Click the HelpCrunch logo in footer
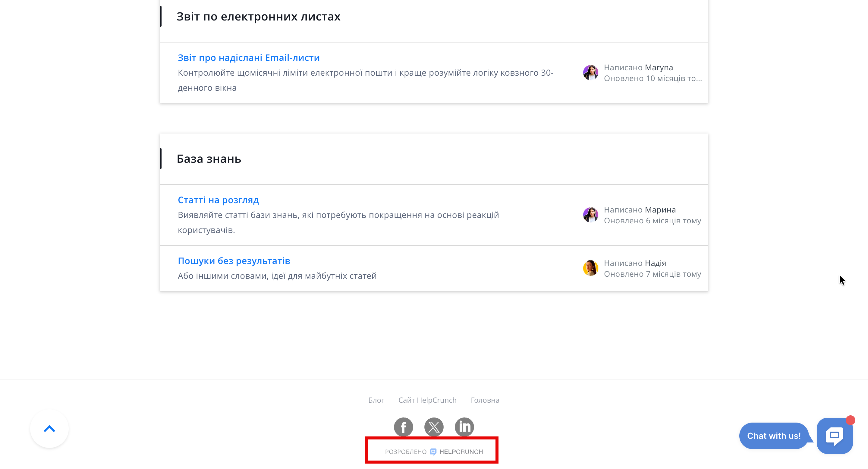 [457, 452]
